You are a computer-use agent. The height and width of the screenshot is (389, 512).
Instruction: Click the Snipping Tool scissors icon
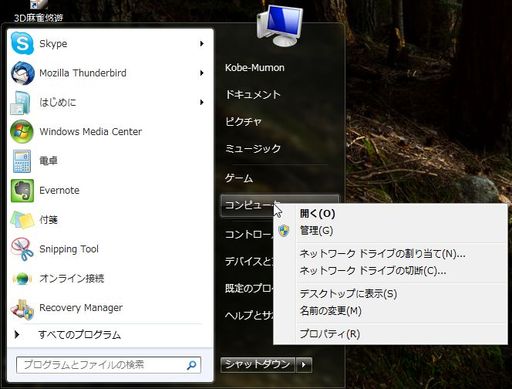pos(22,249)
